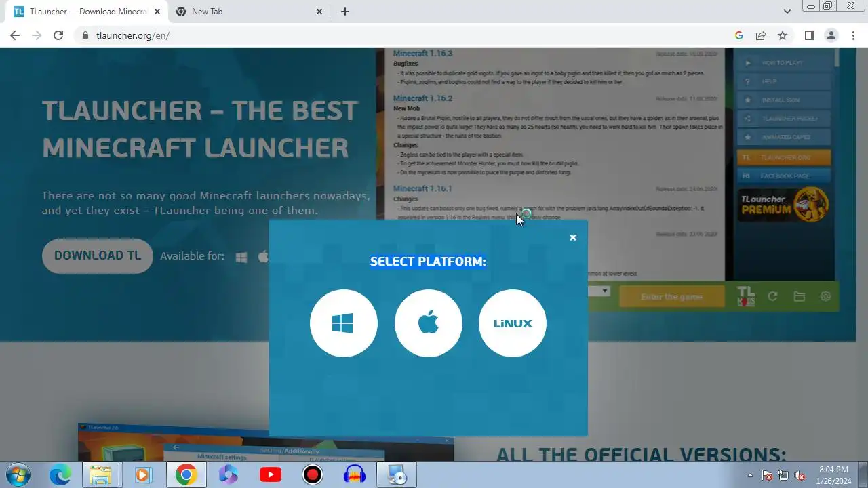The width and height of the screenshot is (868, 488).
Task: Go back to the previous page
Action: (15, 35)
